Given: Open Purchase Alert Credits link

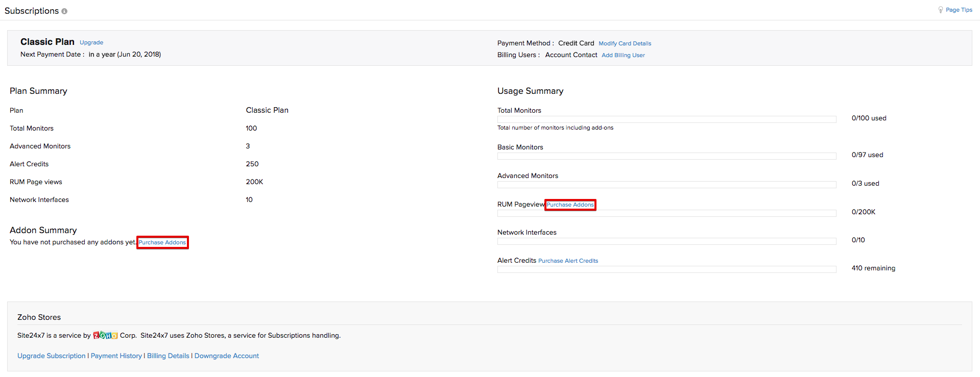Looking at the screenshot, I should pos(568,261).
